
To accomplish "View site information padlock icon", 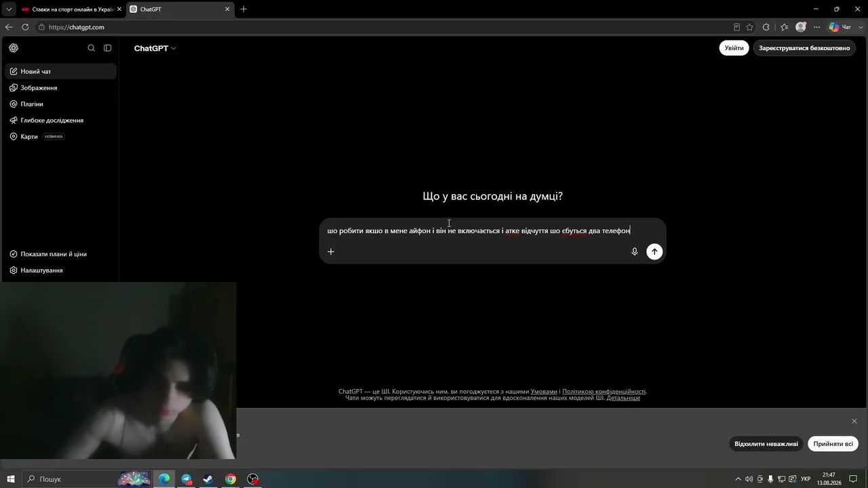I will 41,27.
